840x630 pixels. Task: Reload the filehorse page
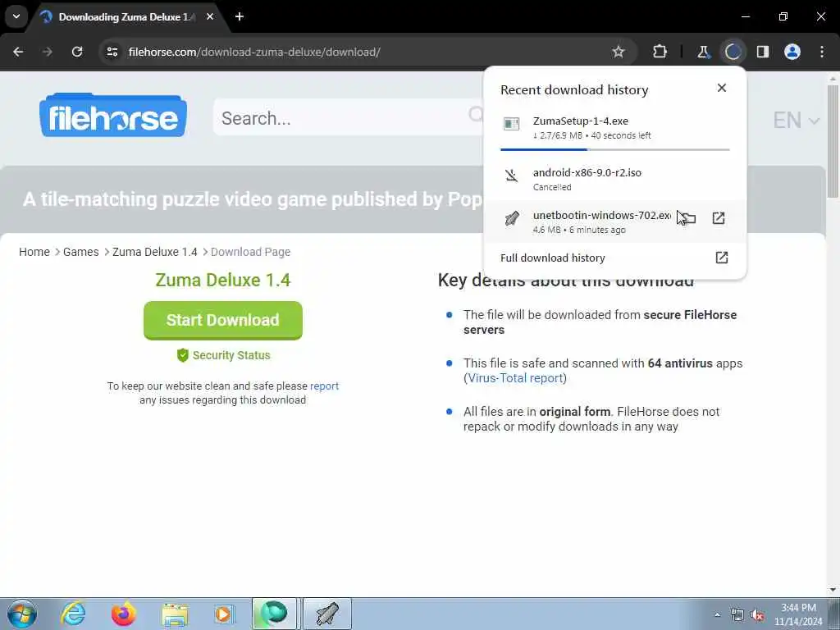[x=77, y=52]
